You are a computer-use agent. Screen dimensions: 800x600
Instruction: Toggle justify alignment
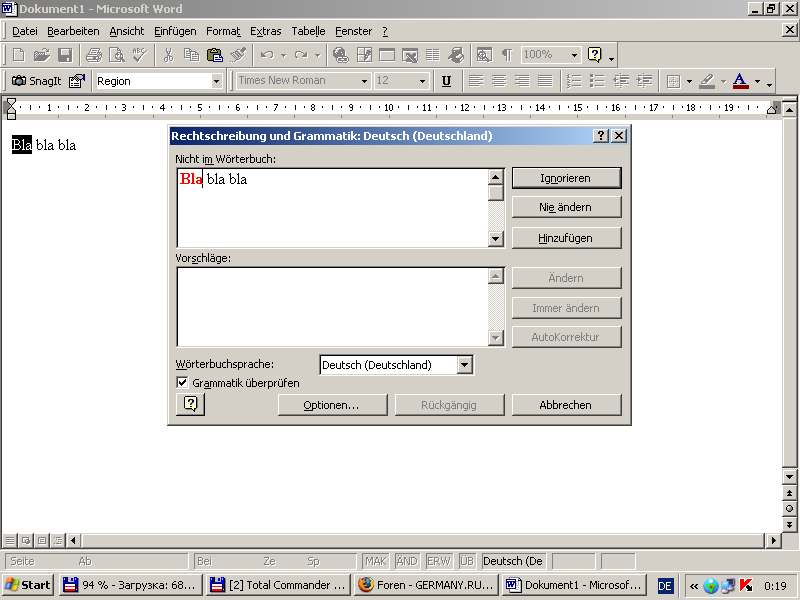click(x=545, y=81)
